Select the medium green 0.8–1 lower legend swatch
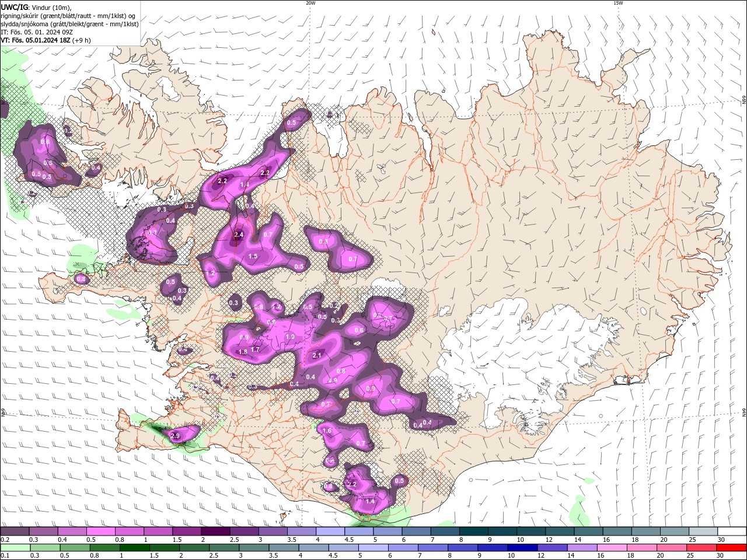Screen dimensions: 747x560 105,548
